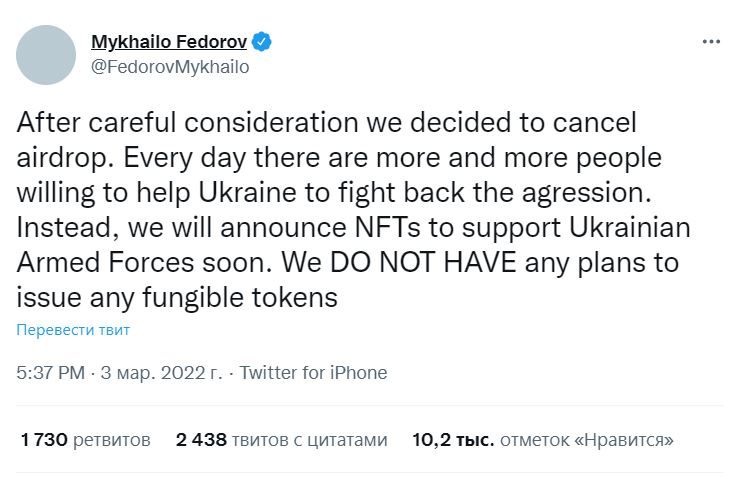This screenshot has height=478, width=743.
Task: Open the three-dot more options menu
Action: click(x=711, y=42)
